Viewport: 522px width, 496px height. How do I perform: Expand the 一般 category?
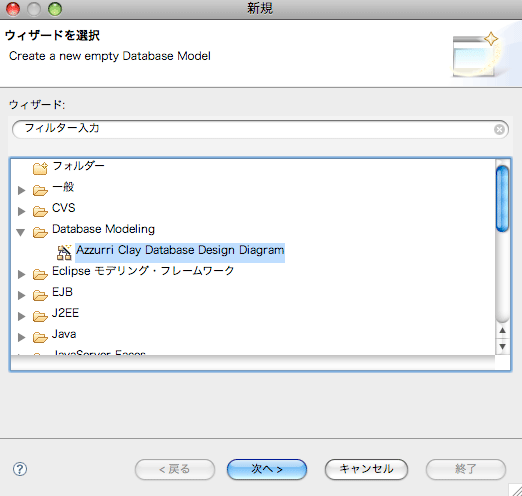tap(22, 190)
